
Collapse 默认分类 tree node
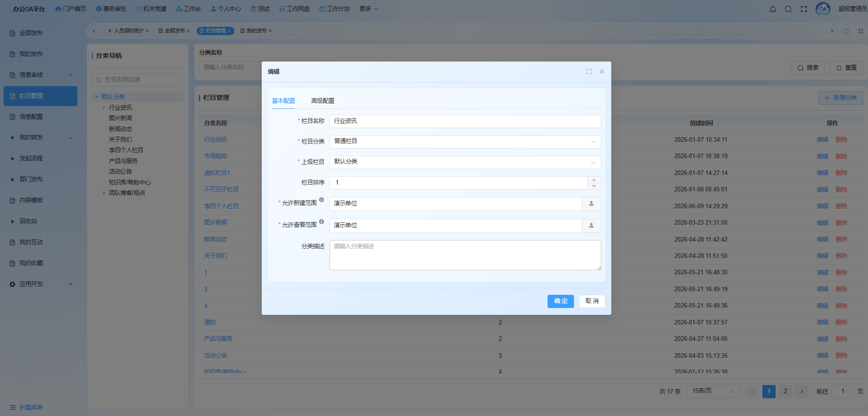click(97, 97)
